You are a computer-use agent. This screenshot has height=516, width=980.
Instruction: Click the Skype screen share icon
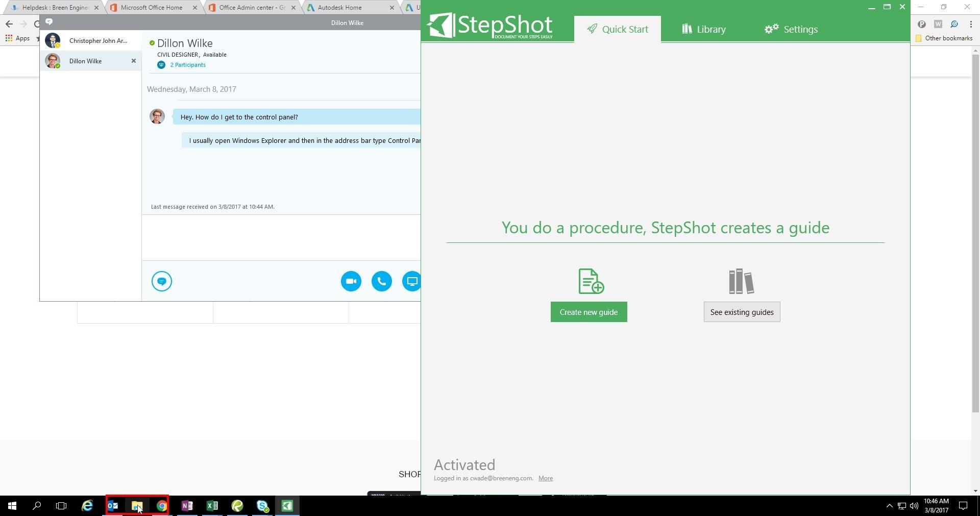tap(411, 281)
